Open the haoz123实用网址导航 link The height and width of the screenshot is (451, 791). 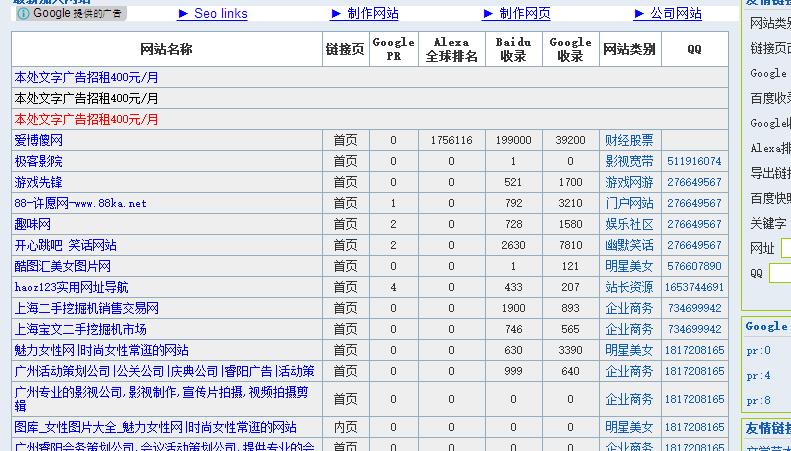(71, 287)
